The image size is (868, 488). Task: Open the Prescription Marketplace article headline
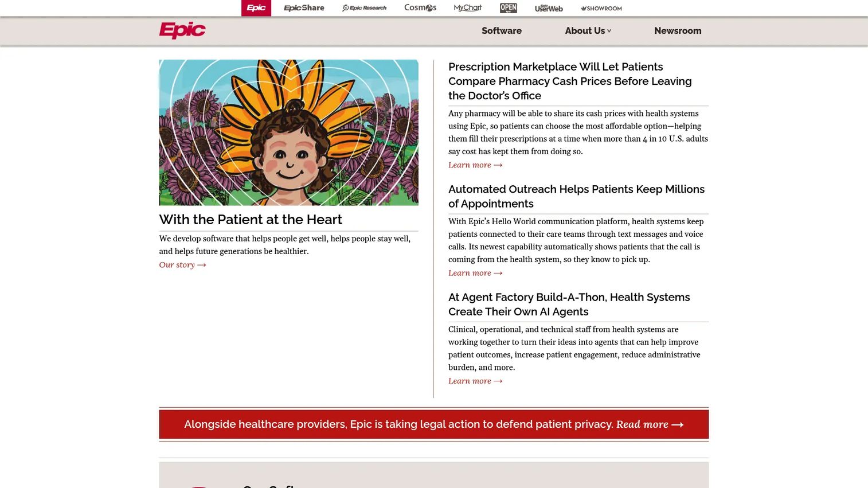(570, 81)
